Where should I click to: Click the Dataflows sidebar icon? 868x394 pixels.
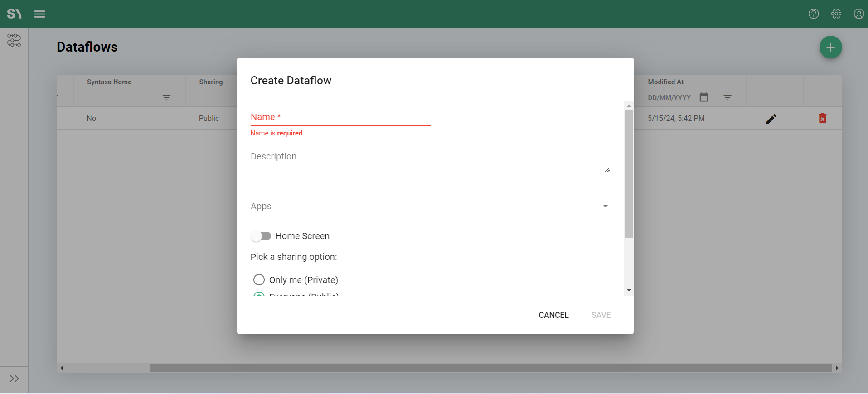[x=14, y=41]
